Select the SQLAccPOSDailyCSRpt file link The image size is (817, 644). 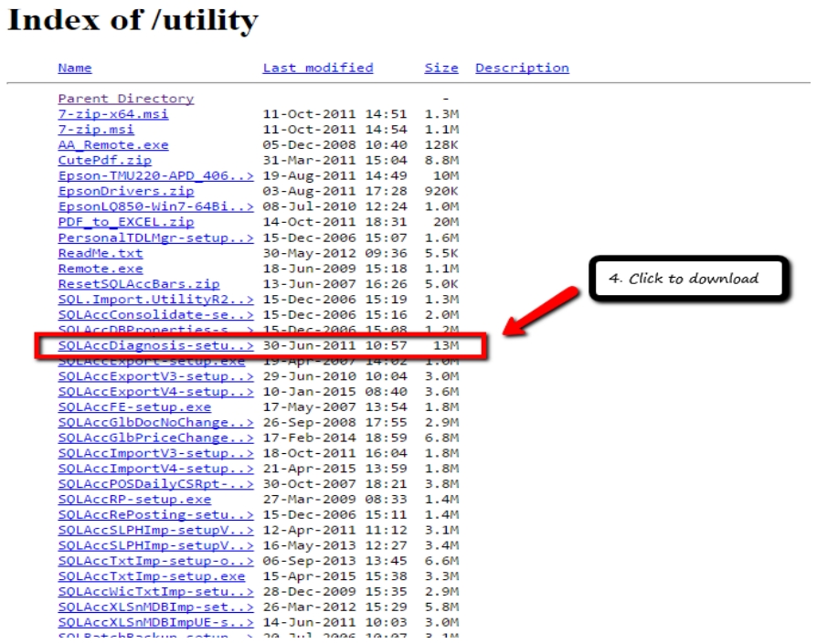(x=155, y=485)
